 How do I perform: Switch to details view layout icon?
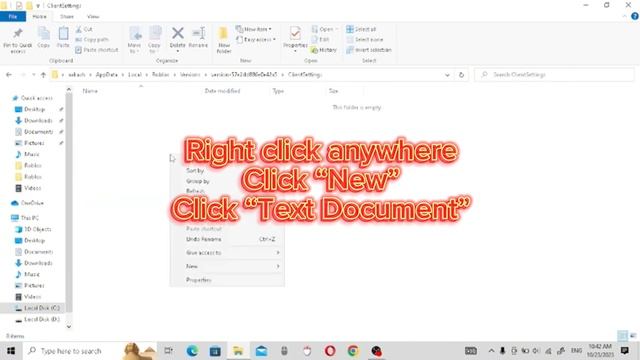point(622,336)
